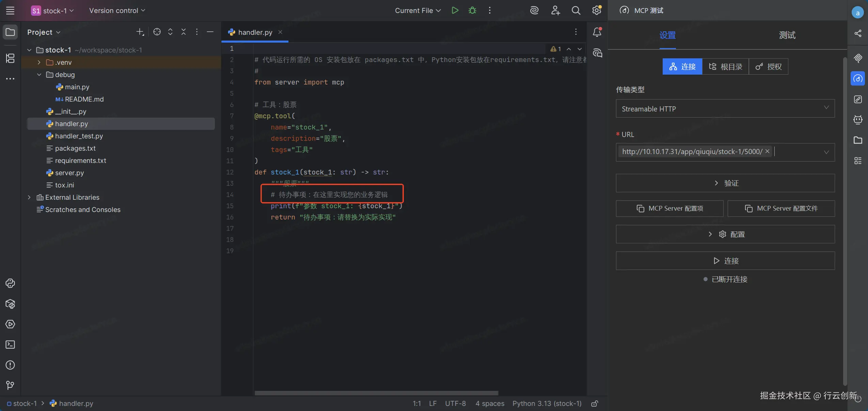Click MCP Server 配置文件 copy button
Screen dimensions: 868x411
tap(781, 209)
